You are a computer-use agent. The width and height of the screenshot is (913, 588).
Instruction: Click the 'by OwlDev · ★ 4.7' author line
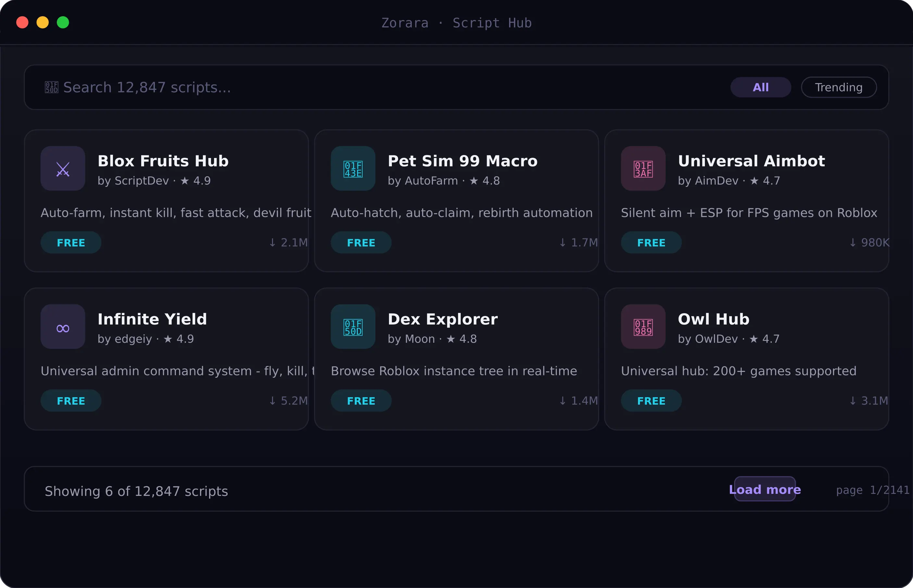[729, 339]
